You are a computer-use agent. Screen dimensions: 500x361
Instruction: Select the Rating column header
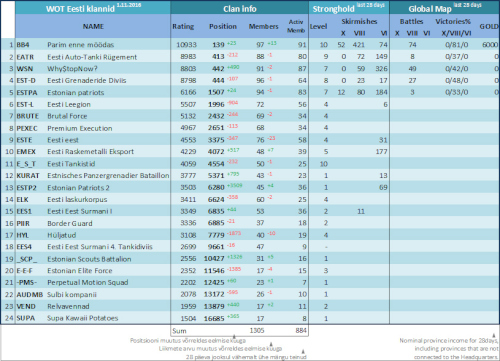(183, 27)
